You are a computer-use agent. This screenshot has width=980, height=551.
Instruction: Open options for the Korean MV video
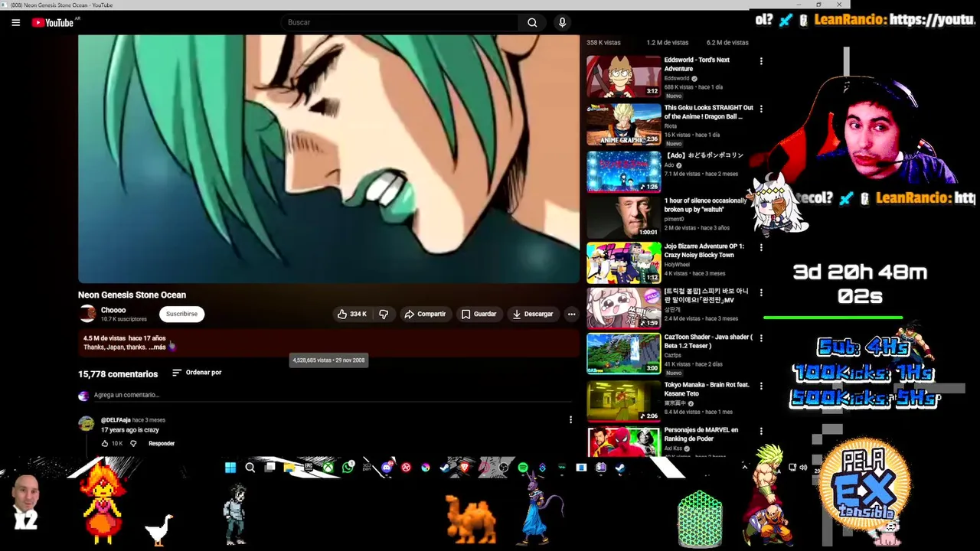(x=761, y=292)
